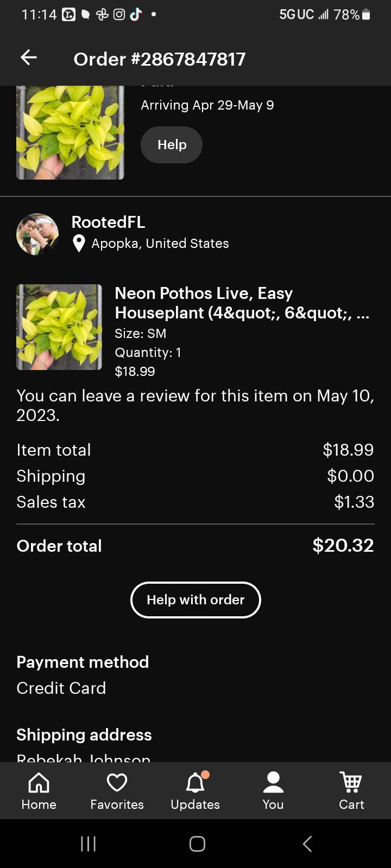
Task: Tap the back arrow in the header
Action: [x=29, y=58]
